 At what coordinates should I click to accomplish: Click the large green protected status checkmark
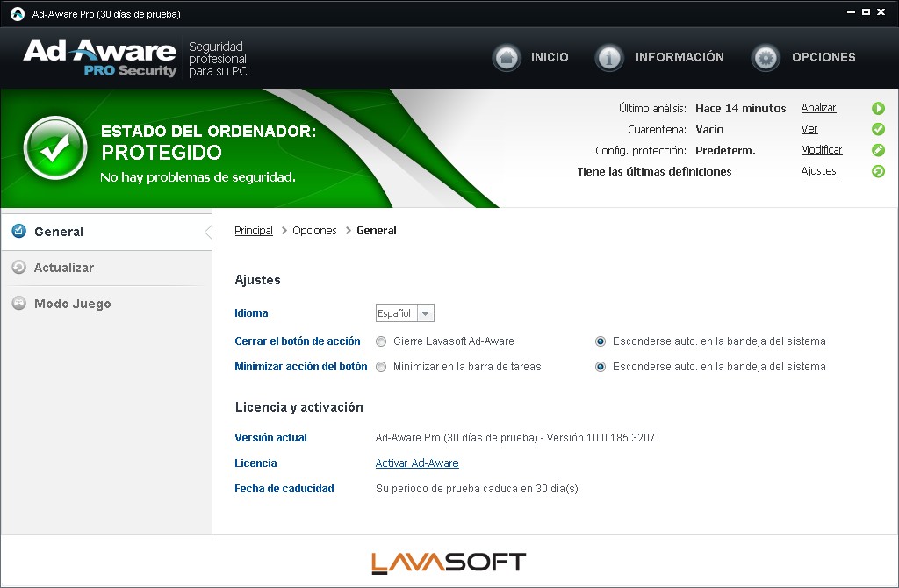click(55, 147)
